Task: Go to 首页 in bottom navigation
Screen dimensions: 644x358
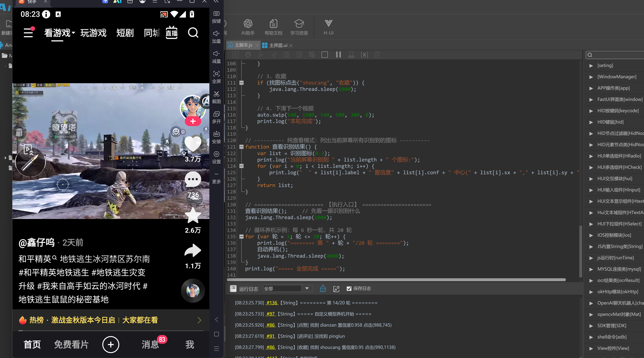Action: point(32,344)
